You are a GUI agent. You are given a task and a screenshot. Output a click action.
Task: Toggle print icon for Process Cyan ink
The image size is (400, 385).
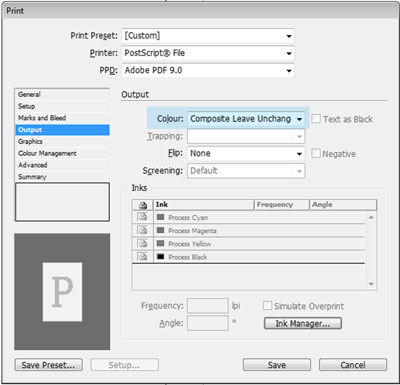click(x=143, y=217)
